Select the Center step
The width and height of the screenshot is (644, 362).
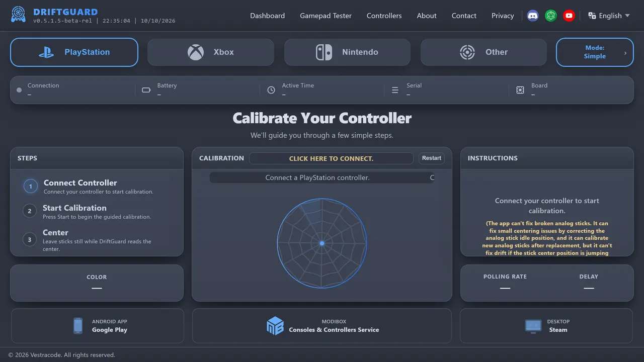97,240
